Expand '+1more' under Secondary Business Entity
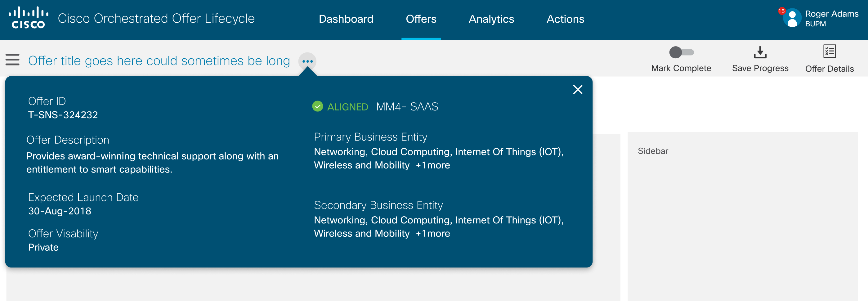The width and height of the screenshot is (868, 301). [433, 234]
